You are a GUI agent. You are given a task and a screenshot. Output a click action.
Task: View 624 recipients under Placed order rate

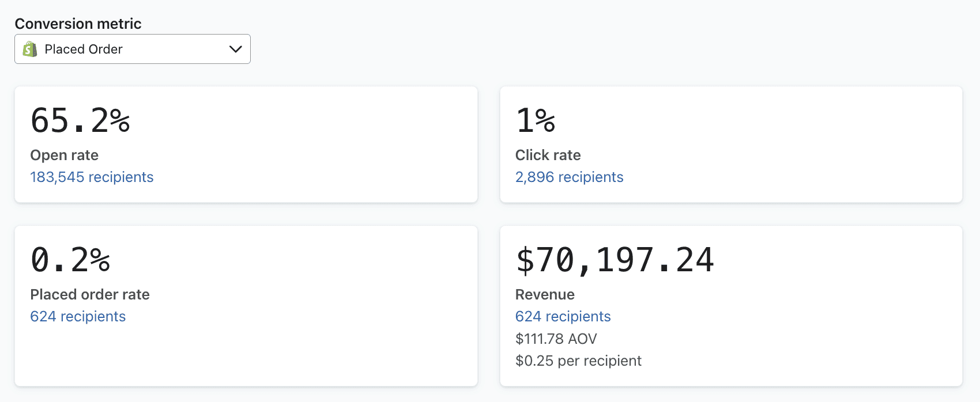click(78, 316)
